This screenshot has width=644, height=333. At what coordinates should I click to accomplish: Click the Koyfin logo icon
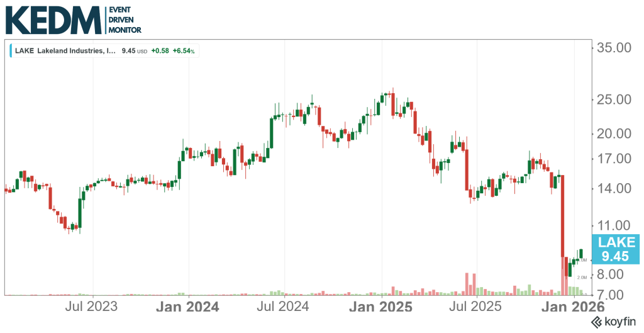point(596,322)
